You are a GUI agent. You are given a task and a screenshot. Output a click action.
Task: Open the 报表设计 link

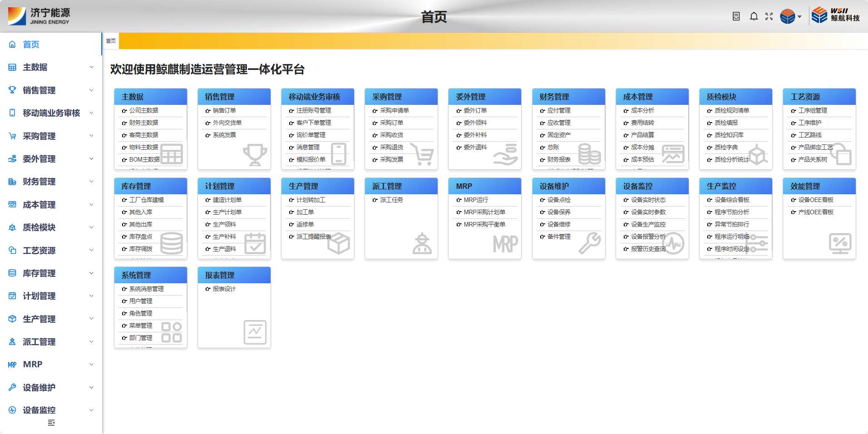pyautogui.click(x=224, y=289)
